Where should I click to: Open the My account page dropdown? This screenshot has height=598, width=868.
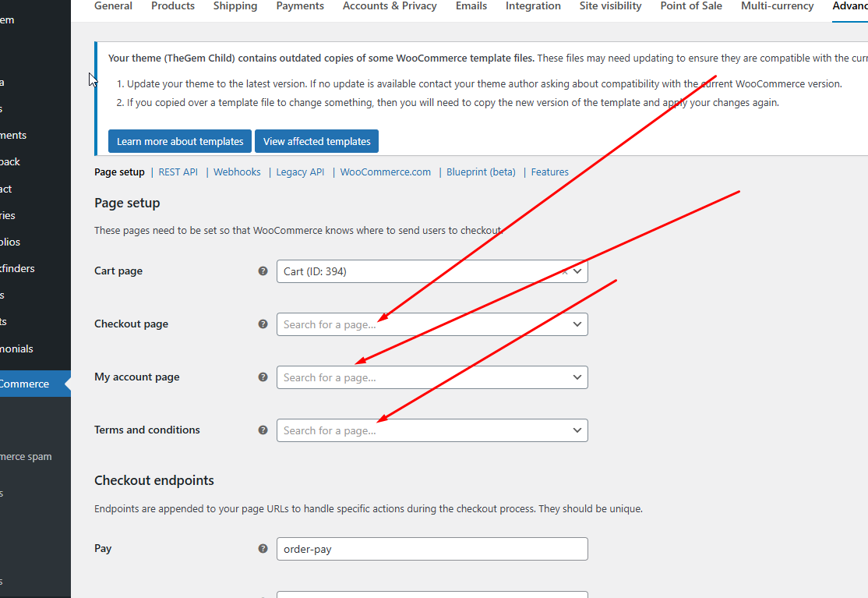tap(577, 377)
